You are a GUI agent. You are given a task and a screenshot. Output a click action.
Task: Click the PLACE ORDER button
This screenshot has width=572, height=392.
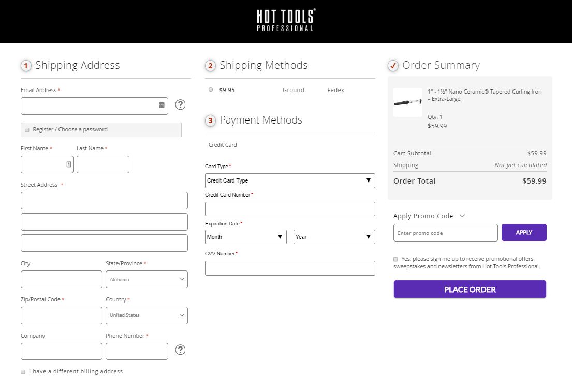[470, 289]
